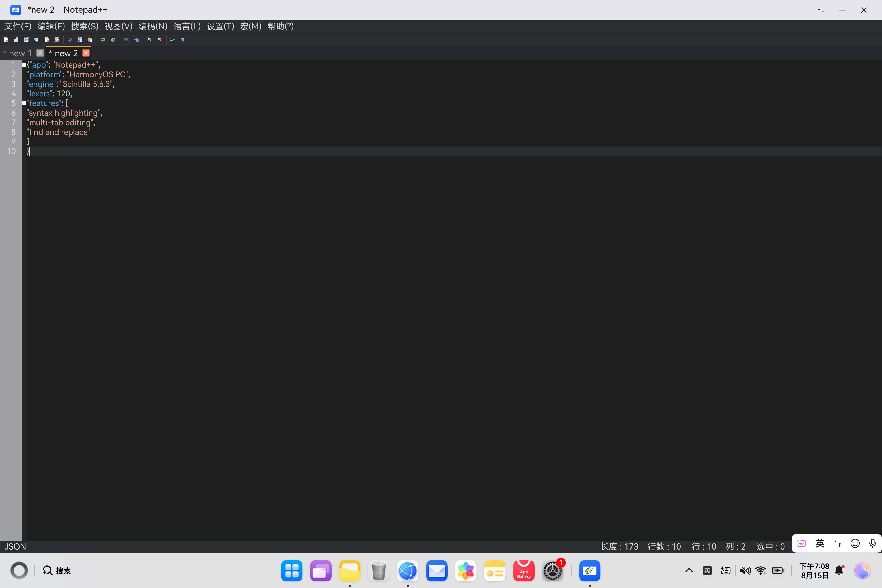882x588 pixels.
Task: Open emoji picker in the IME bar
Action: [x=855, y=543]
